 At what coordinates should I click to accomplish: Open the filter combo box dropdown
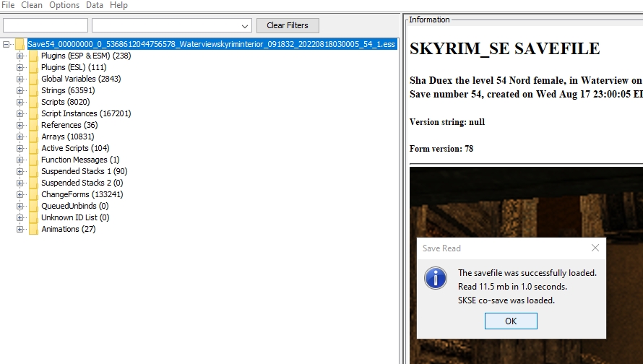pyautogui.click(x=245, y=26)
